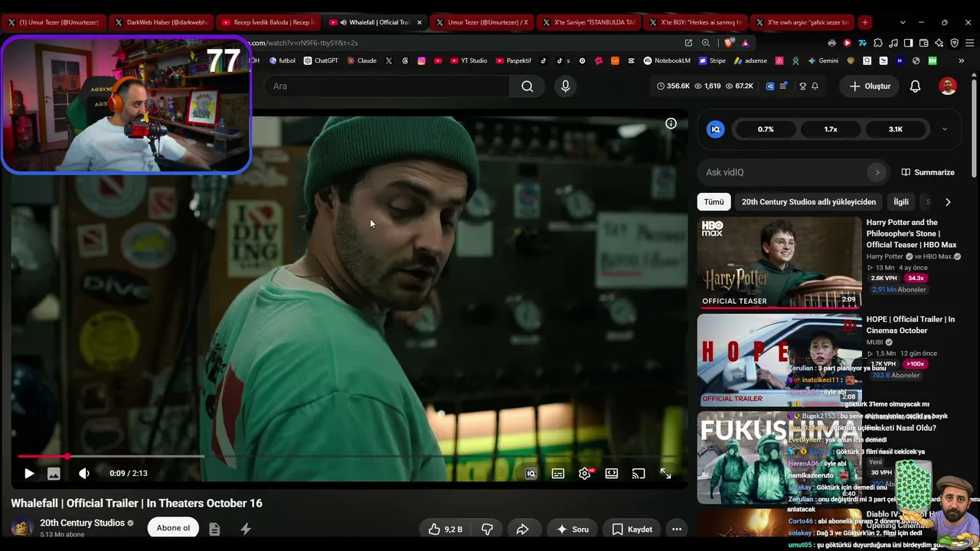The image size is (980, 551).
Task: Subscribe using the Abone ol button
Action: pyautogui.click(x=173, y=528)
